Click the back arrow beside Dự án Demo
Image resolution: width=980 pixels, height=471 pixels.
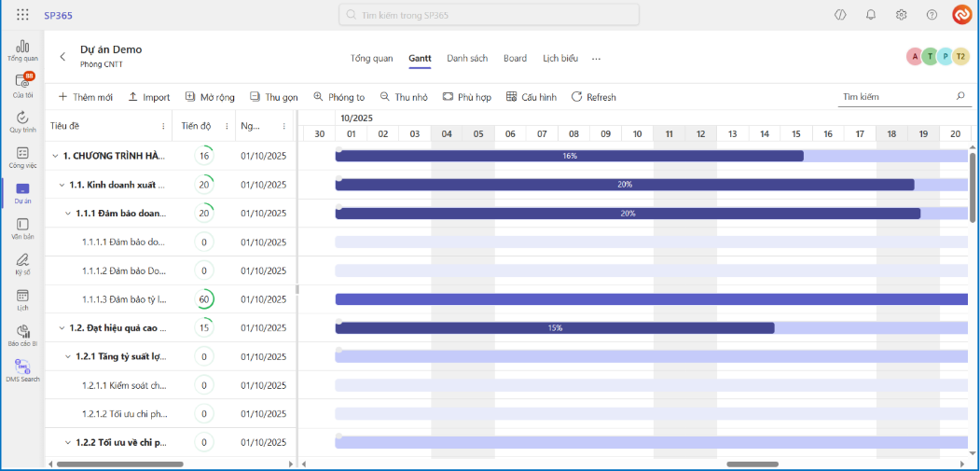62,57
